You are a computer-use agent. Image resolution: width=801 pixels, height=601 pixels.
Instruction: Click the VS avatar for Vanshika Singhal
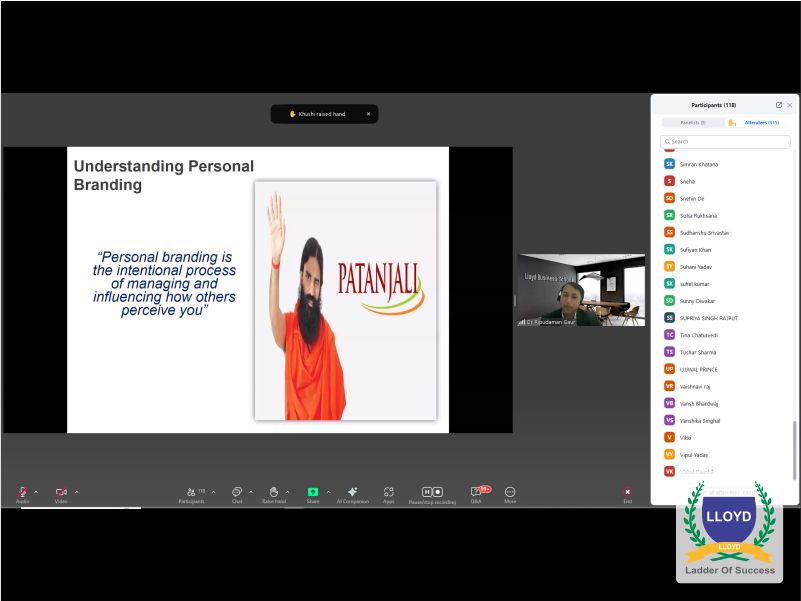coord(669,420)
